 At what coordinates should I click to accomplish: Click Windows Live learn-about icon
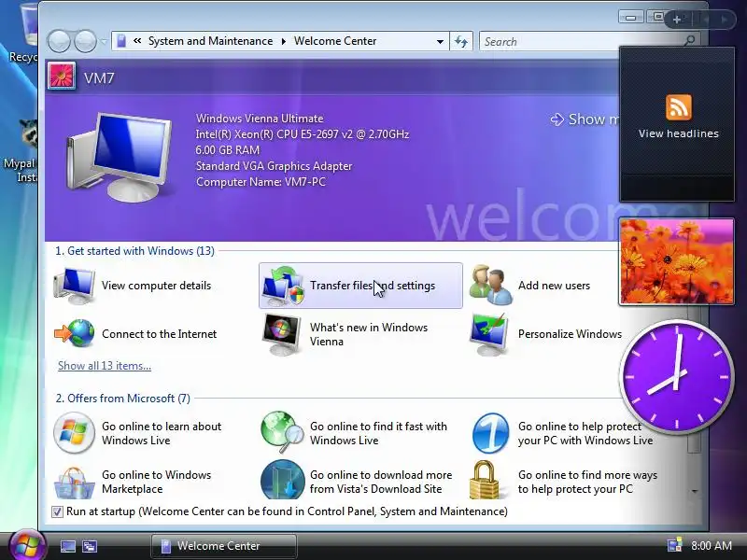click(74, 433)
